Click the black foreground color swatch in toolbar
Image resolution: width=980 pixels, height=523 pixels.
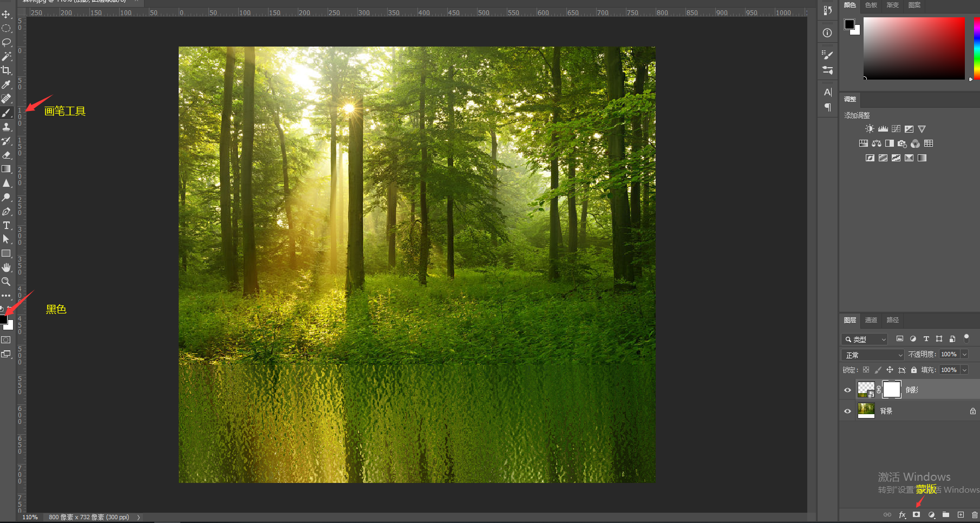point(3,319)
